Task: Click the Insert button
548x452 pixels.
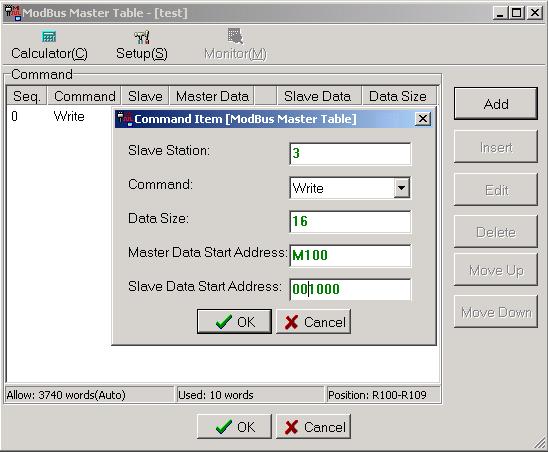Action: click(x=496, y=147)
